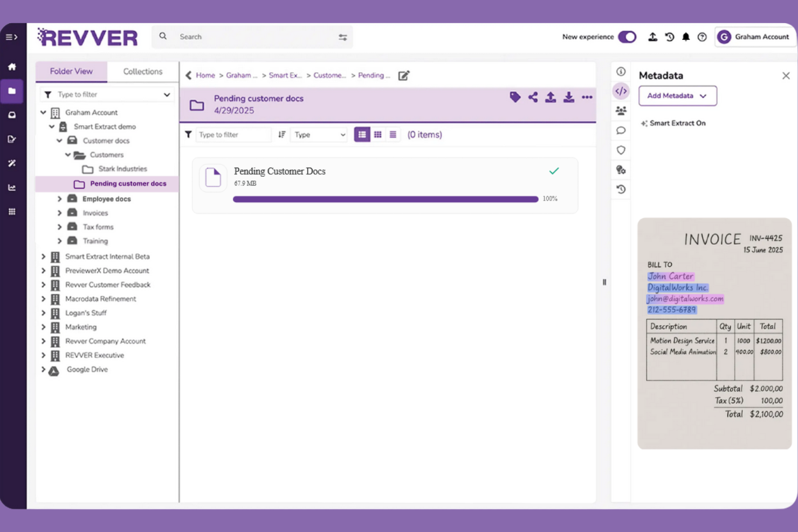Switch to the Collections tab
This screenshot has width=798, height=532.
142,72
